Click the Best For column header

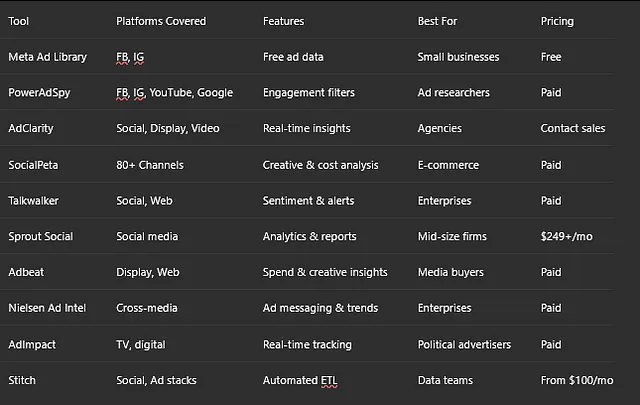437,21
